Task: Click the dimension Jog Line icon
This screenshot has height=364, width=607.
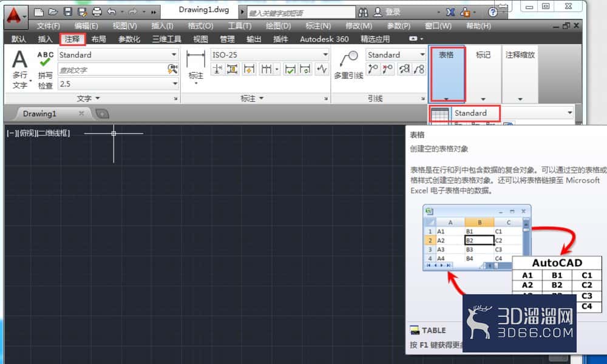Action: click(322, 69)
